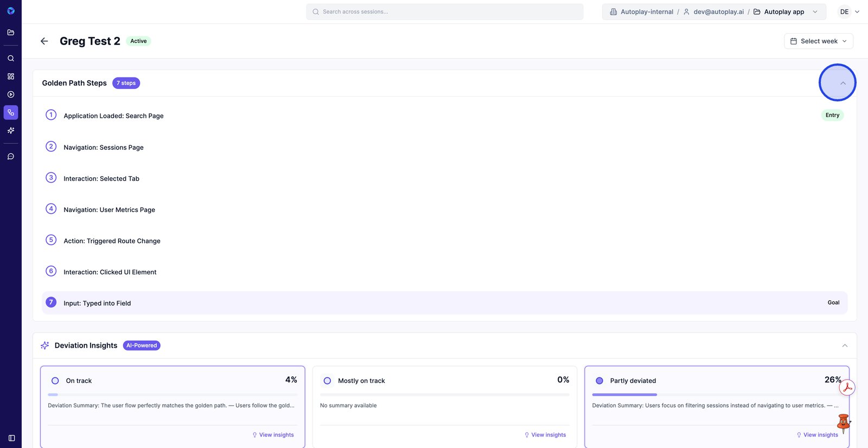Click the AI-Powered badge
868x448 pixels.
(142, 345)
